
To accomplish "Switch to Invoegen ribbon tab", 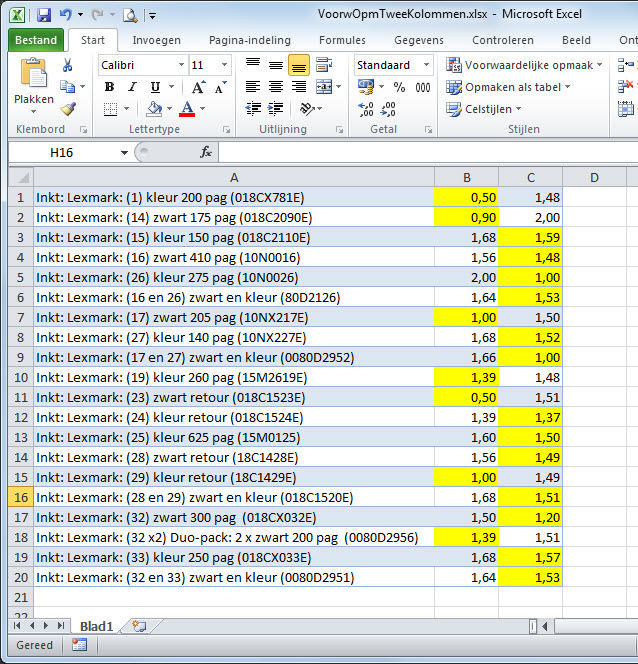I will click(x=157, y=40).
